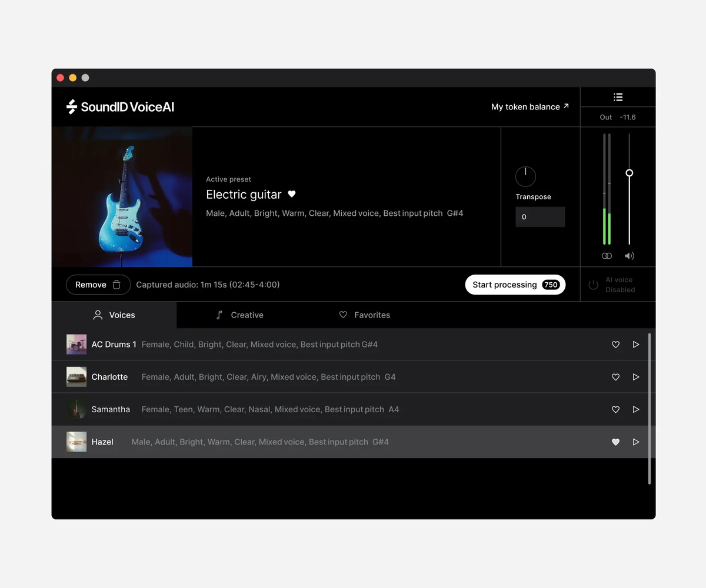Favorite the AC Drums 1 voice
The image size is (706, 588).
click(x=615, y=345)
